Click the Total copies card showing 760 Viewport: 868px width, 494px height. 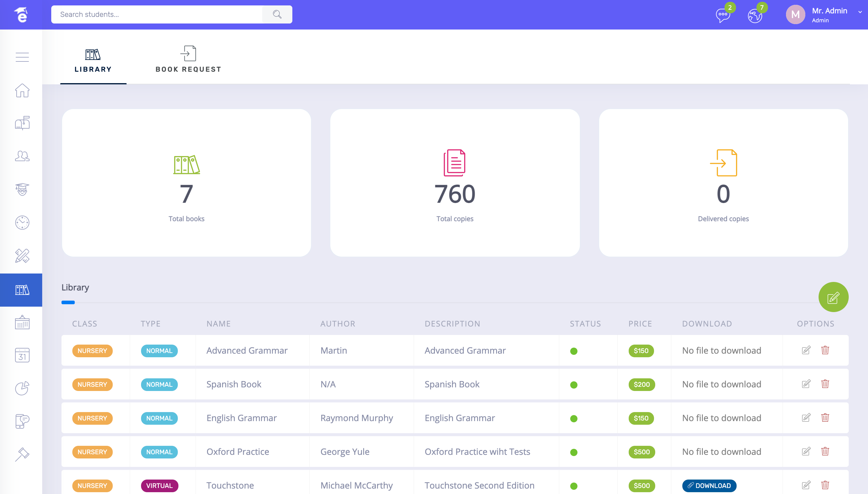point(454,183)
